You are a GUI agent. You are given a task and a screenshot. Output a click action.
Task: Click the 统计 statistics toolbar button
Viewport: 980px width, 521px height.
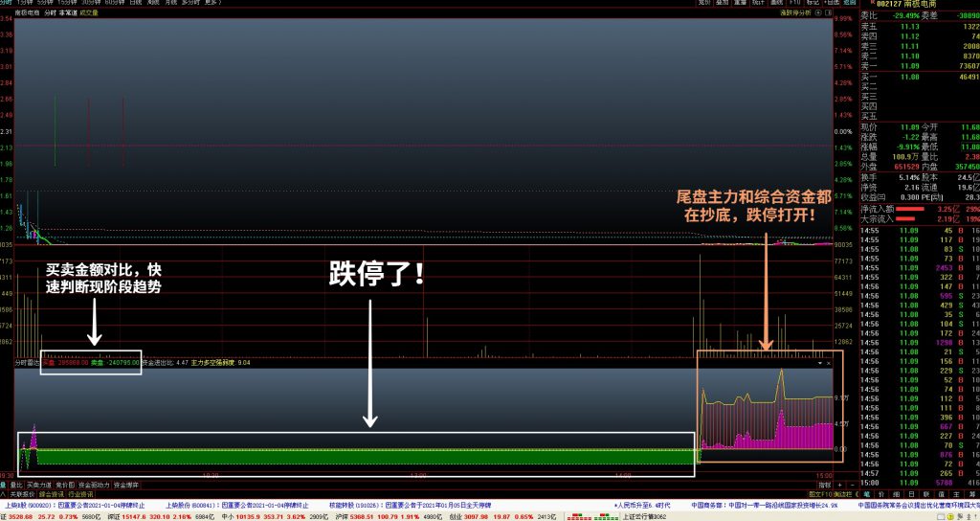pos(756,4)
